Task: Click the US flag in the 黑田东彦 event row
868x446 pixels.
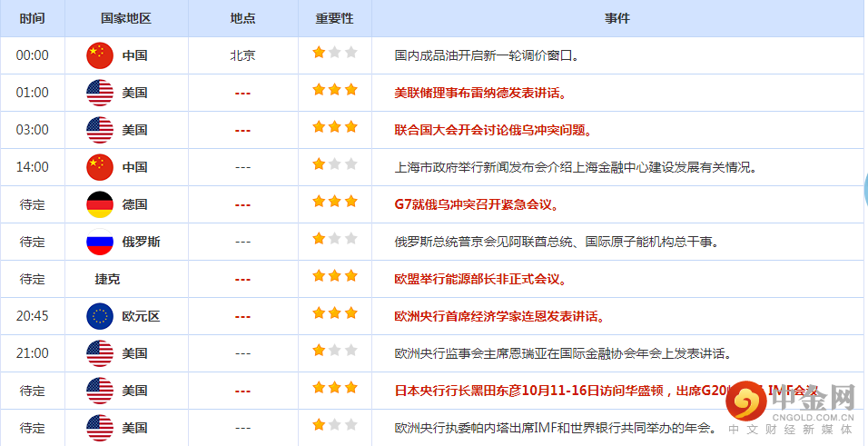Action: coord(100,391)
